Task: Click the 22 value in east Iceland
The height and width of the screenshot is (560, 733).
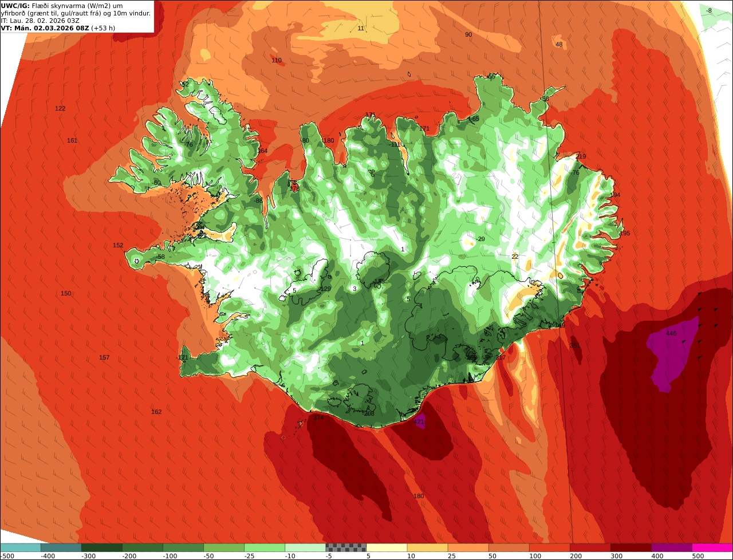Action: [x=515, y=257]
